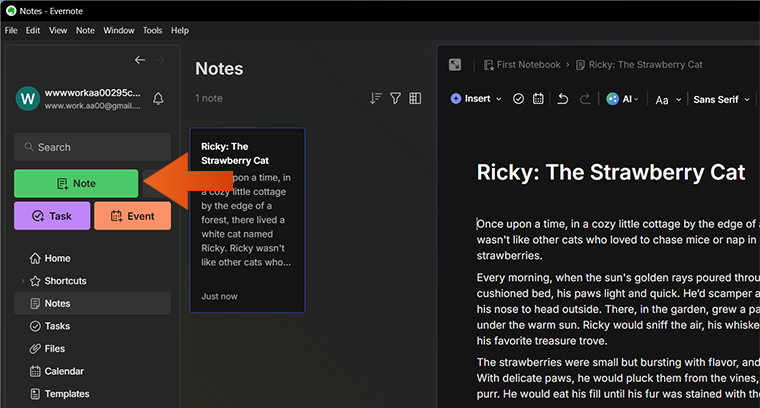The width and height of the screenshot is (760, 408).
Task: Select the Ricky: The Strawberry Cat note card
Action: click(x=248, y=220)
